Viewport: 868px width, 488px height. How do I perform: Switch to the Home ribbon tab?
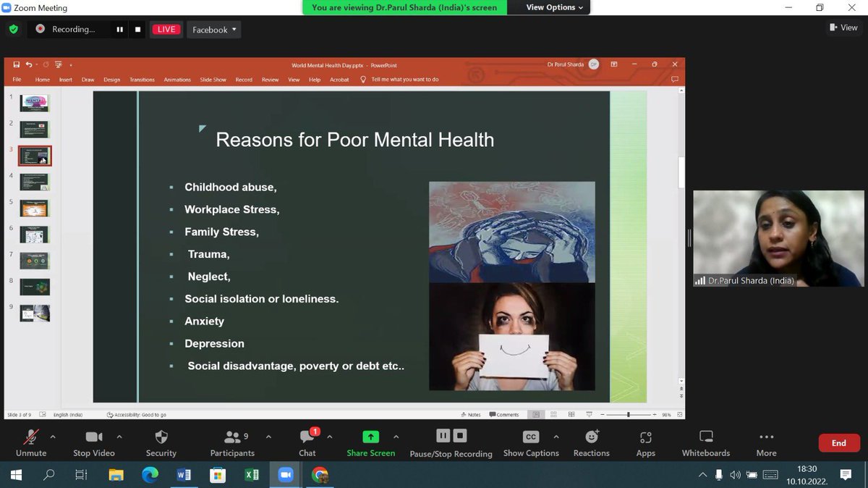coord(43,80)
